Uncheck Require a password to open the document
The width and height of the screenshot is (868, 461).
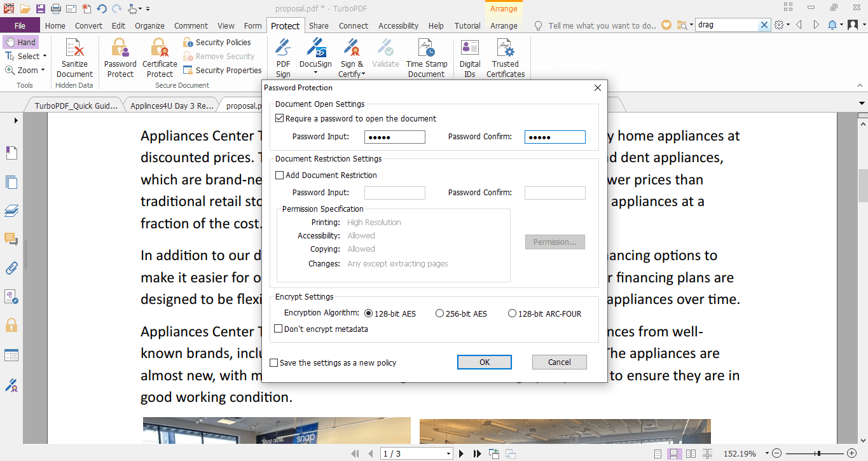tap(279, 118)
